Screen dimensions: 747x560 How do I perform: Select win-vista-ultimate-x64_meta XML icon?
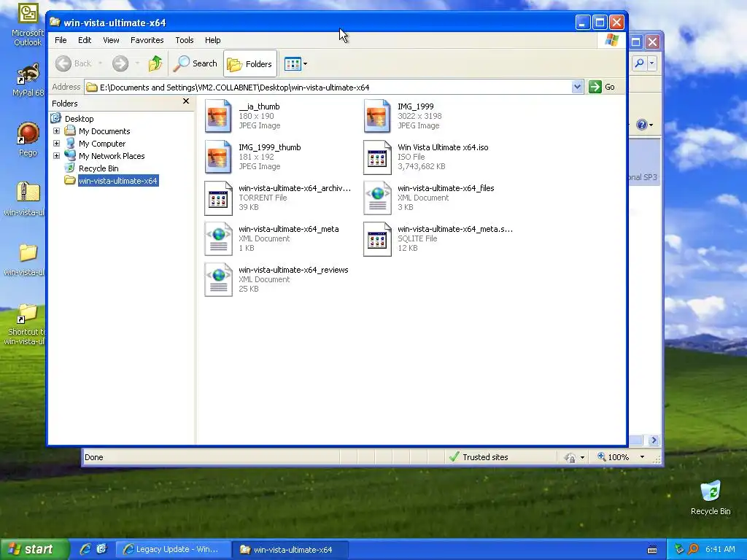pos(217,238)
